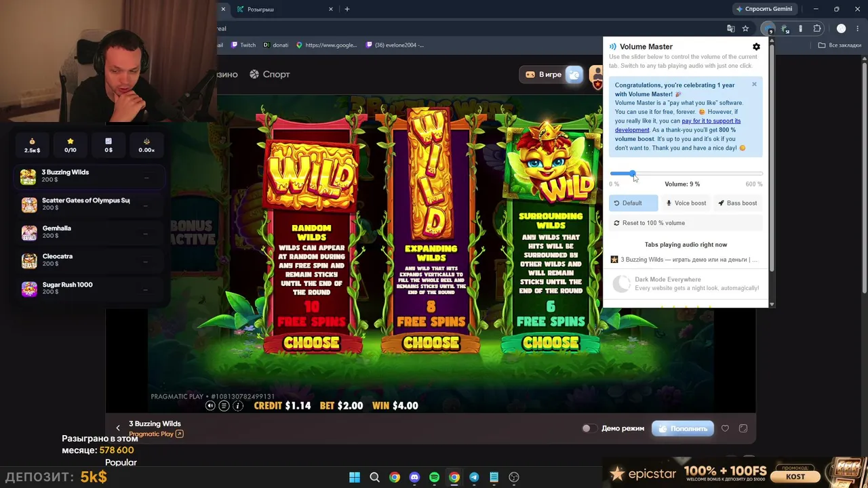Open Windows taskbar search
The height and width of the screenshot is (488, 868).
pos(374,477)
